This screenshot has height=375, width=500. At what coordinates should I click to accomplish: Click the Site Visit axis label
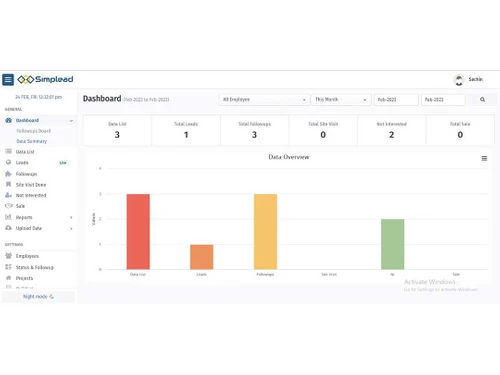(329, 274)
